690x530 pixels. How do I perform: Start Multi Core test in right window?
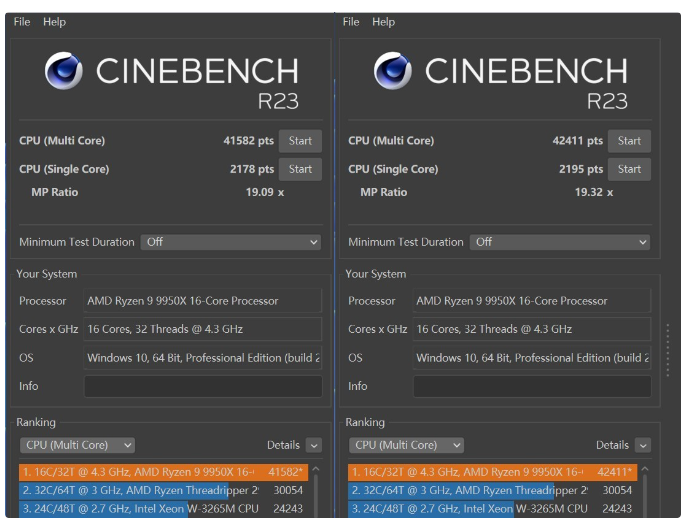tap(629, 141)
